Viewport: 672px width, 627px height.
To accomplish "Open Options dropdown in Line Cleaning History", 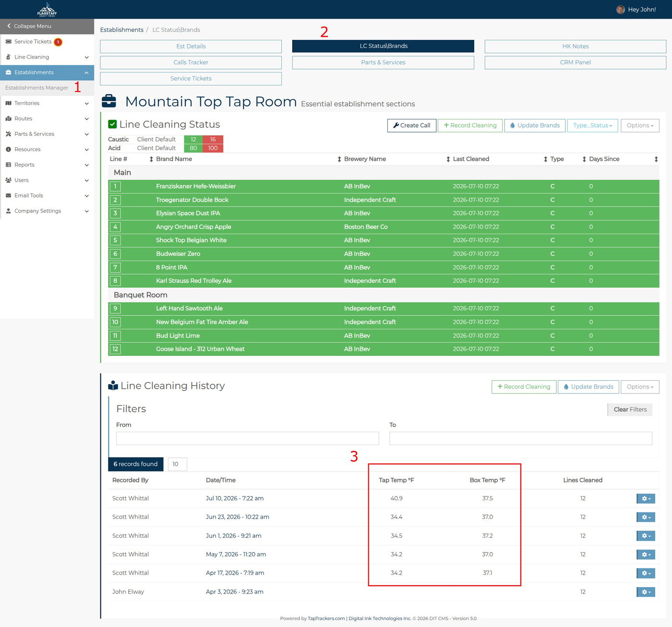I will (640, 387).
